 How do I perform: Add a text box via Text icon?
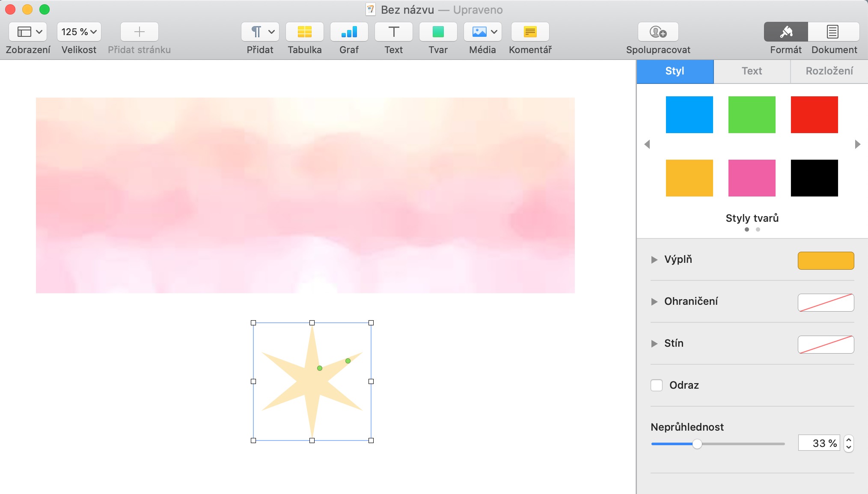coord(393,32)
